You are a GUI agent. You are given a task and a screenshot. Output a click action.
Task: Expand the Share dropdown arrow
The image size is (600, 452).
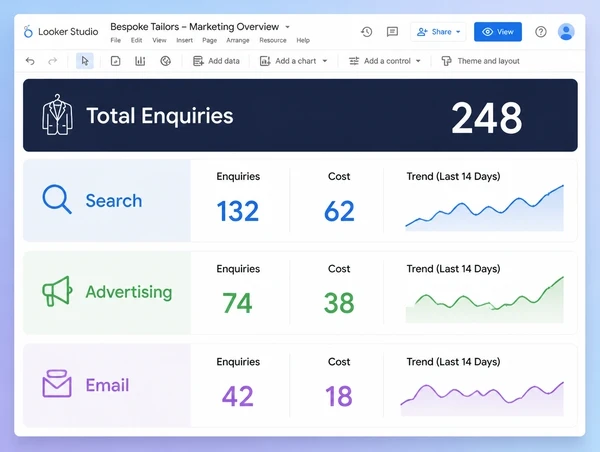(458, 32)
